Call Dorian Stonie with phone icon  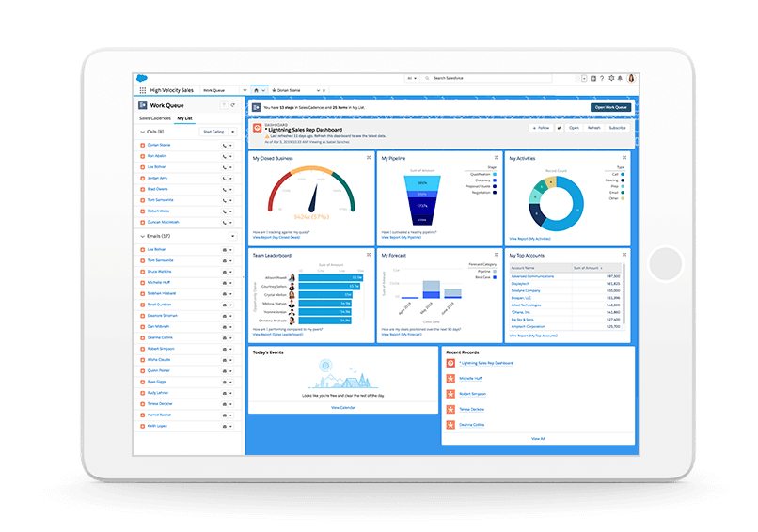point(225,146)
